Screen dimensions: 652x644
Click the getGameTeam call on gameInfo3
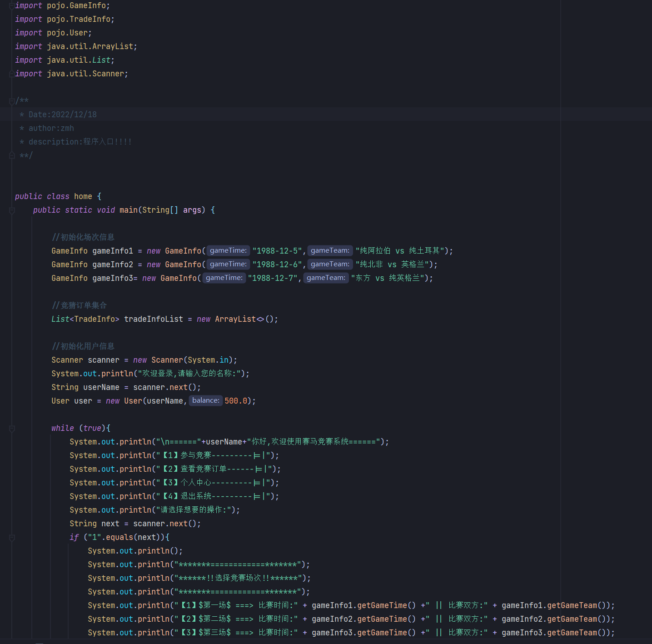tap(572, 633)
